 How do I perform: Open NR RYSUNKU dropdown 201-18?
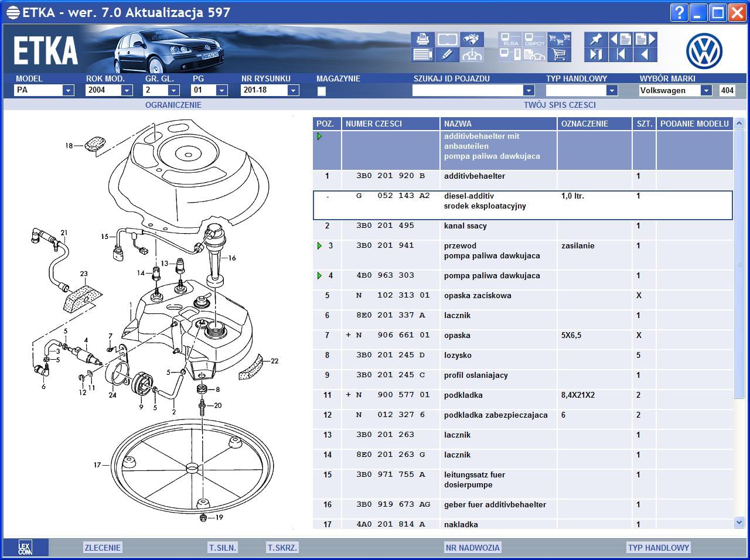294,90
